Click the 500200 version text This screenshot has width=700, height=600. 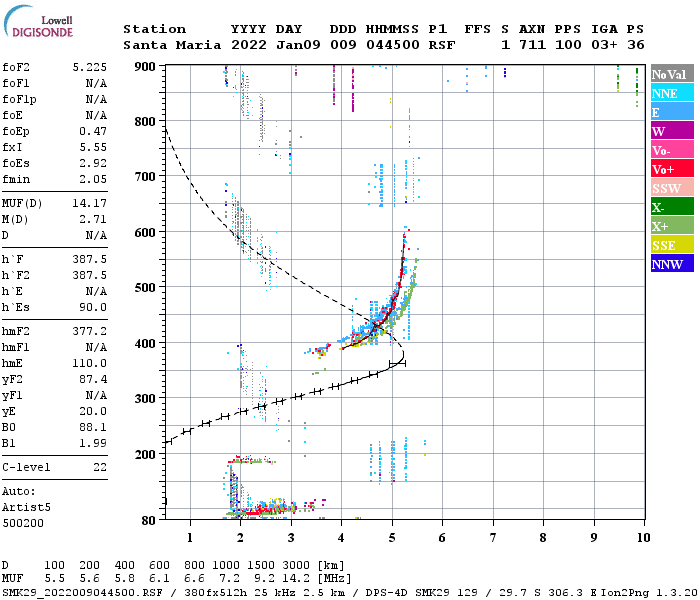(23, 523)
